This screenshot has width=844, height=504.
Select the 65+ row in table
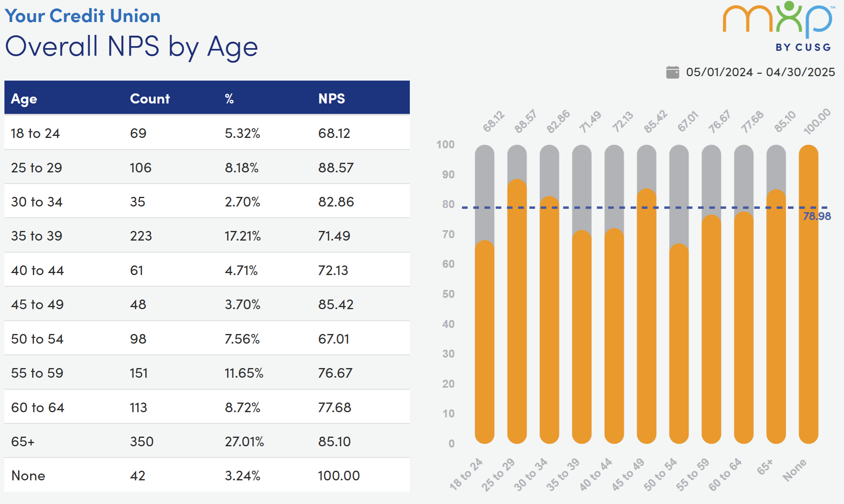pyautogui.click(x=23, y=441)
